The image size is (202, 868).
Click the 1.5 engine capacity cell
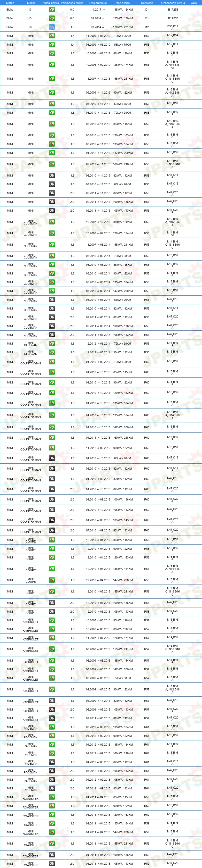(72, 27)
